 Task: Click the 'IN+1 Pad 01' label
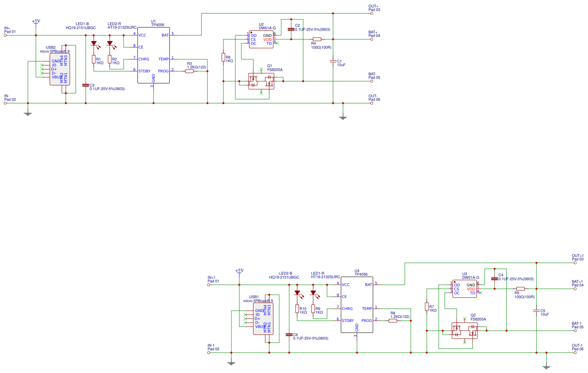pyautogui.click(x=213, y=280)
